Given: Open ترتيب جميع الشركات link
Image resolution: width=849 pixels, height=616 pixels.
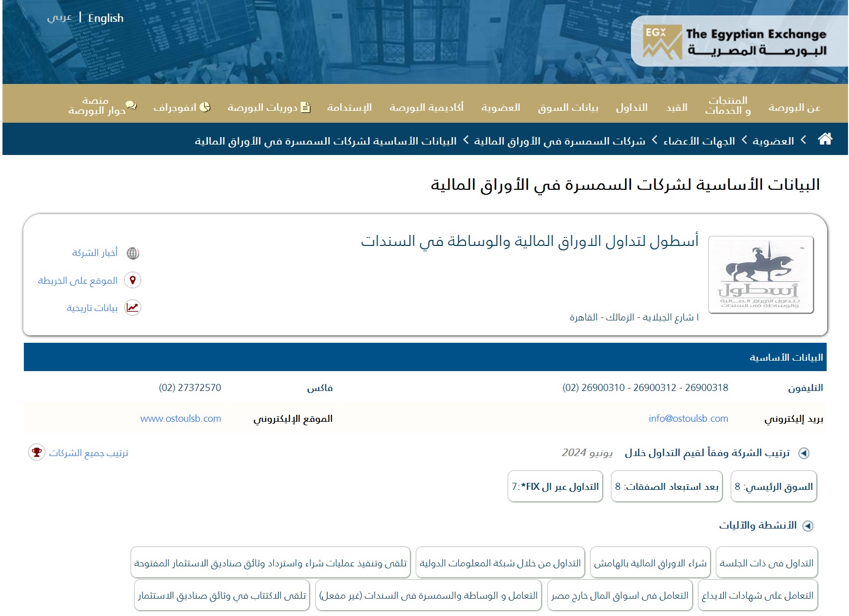Looking at the screenshot, I should [x=88, y=453].
